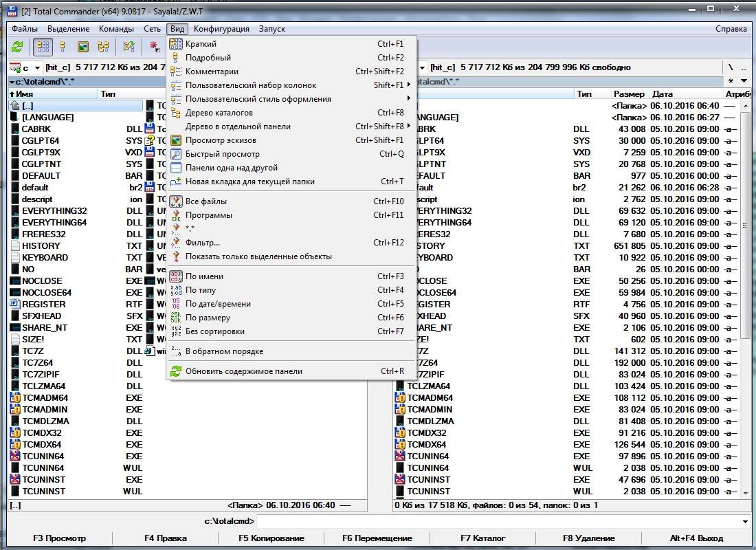The image size is (756, 550).
Task: Click the TCMADM64 shield icon in left panel
Action: [15, 397]
